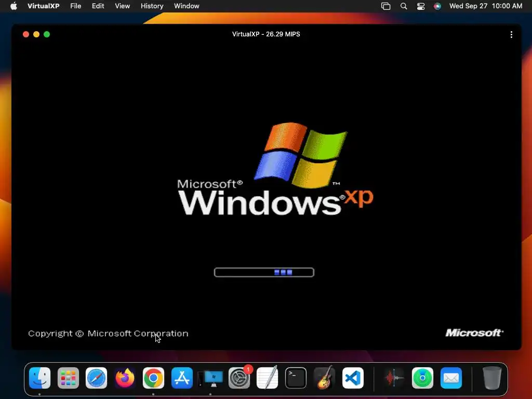The image size is (532, 399).
Task: Open the File menu
Action: click(x=76, y=6)
